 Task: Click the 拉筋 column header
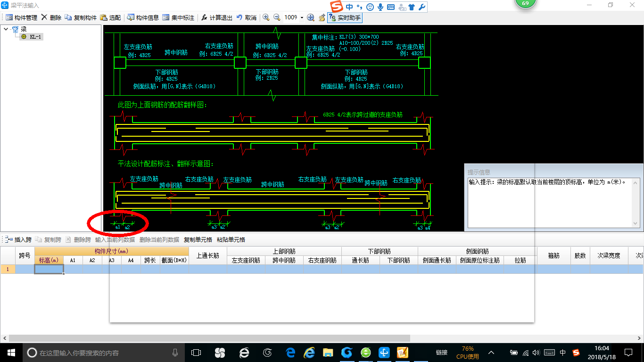[x=520, y=260]
